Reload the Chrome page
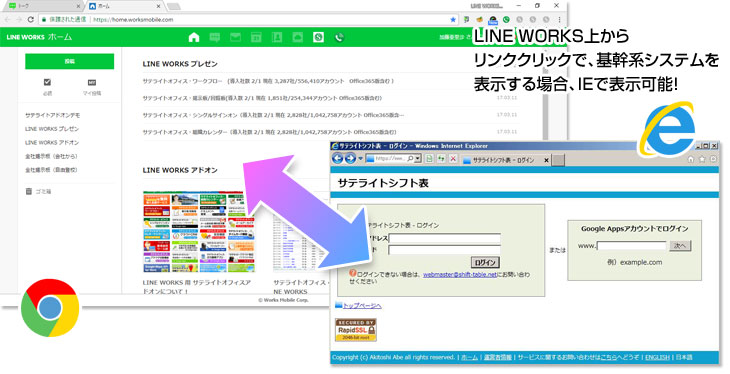The height and width of the screenshot is (374, 730). pos(31,20)
